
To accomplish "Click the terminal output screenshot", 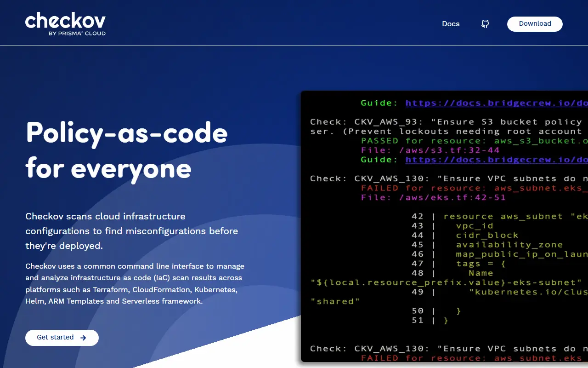I will click(444, 226).
